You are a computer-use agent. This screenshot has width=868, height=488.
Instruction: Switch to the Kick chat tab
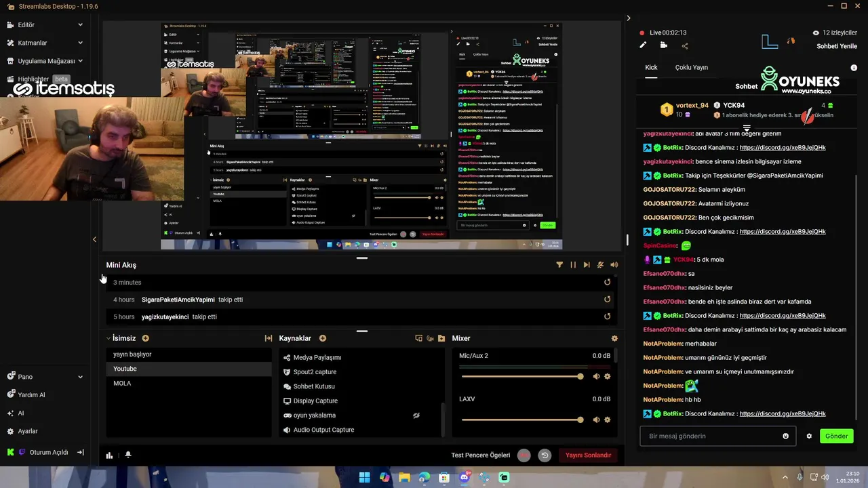[651, 67]
